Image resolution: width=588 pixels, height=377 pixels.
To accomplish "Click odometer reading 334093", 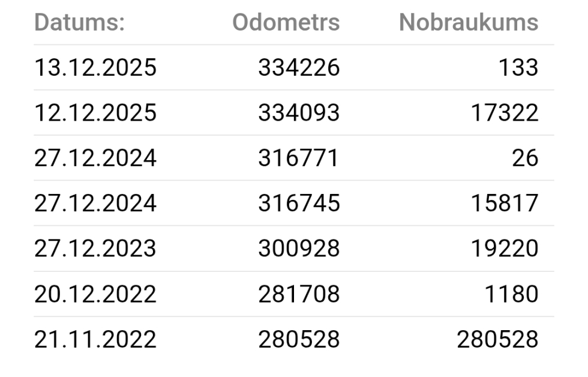I will pos(299,113).
